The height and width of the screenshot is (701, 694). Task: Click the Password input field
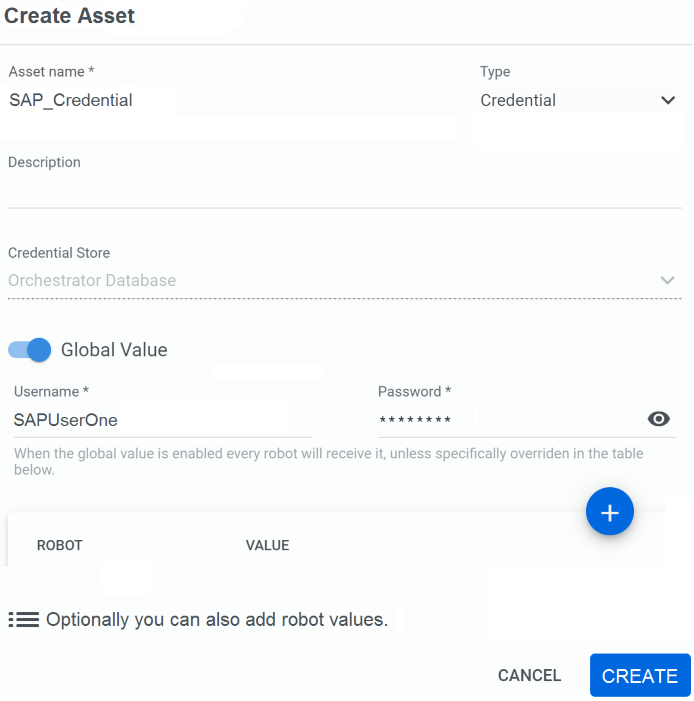510,420
